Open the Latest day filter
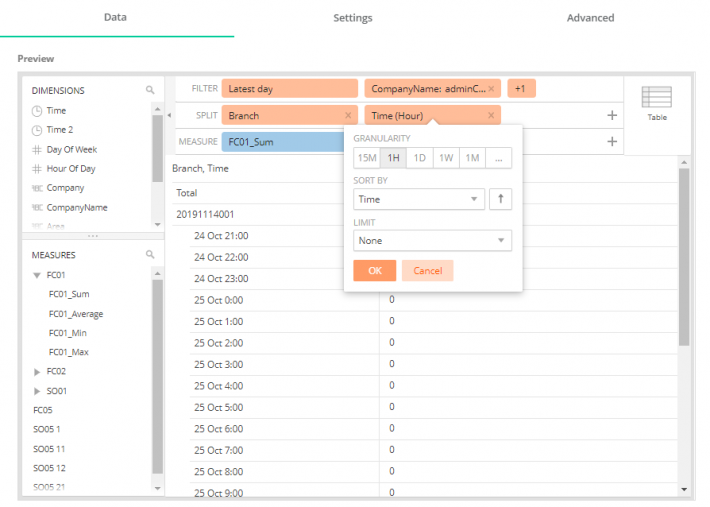 (289, 89)
